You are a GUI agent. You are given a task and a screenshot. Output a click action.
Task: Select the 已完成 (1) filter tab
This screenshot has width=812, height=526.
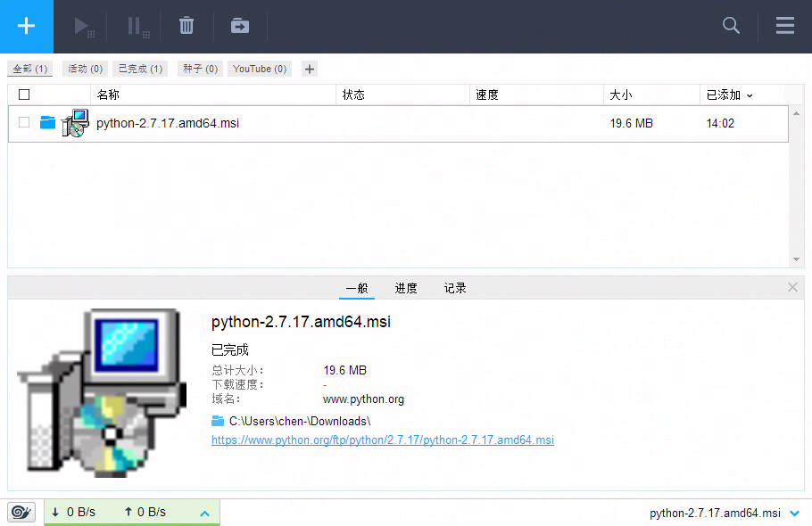click(140, 69)
